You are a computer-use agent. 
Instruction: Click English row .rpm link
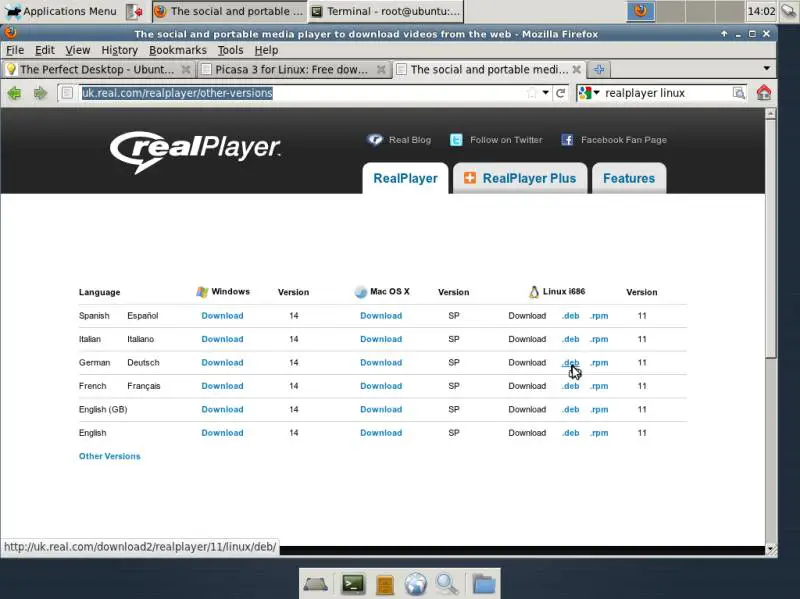pyautogui.click(x=599, y=433)
